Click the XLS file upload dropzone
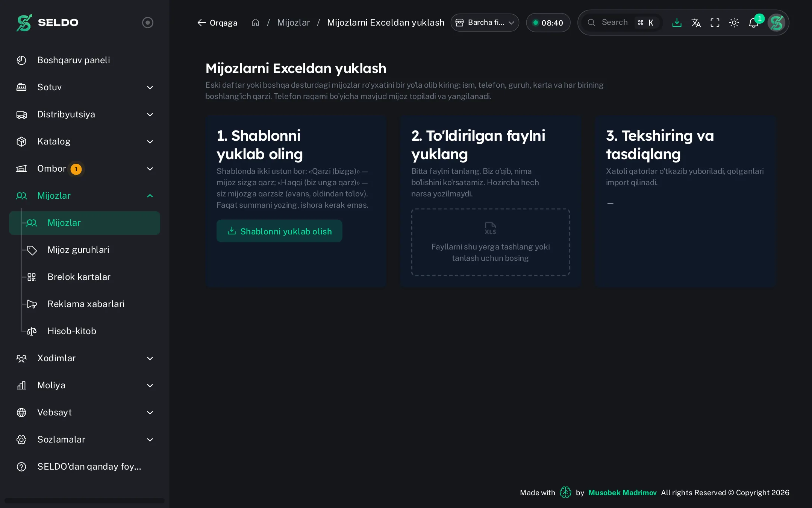Image resolution: width=812 pixels, height=508 pixels. [491, 242]
